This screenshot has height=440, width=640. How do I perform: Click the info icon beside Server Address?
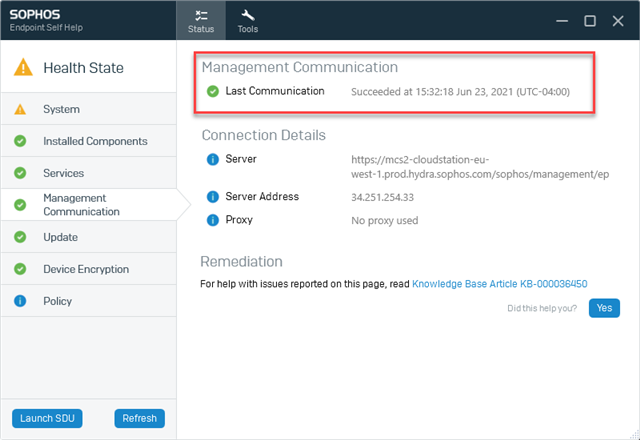click(213, 197)
